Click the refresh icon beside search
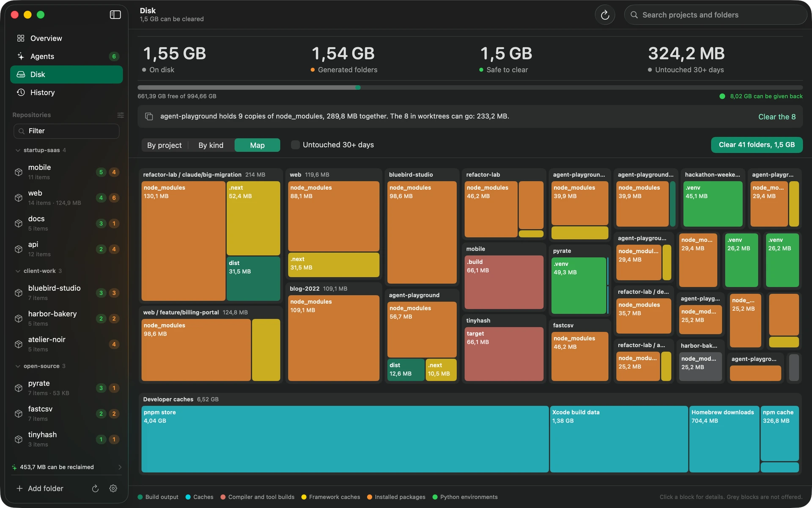812x508 pixels. 605,15
